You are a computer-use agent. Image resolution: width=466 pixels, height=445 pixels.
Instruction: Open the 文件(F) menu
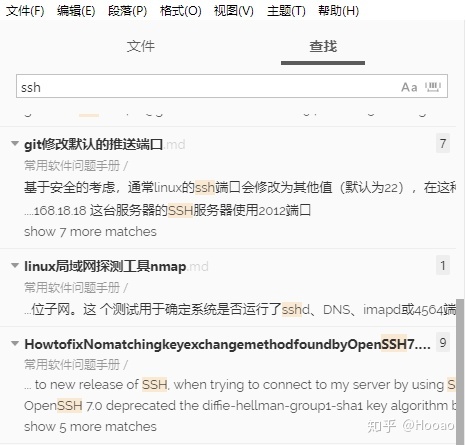pos(25,11)
